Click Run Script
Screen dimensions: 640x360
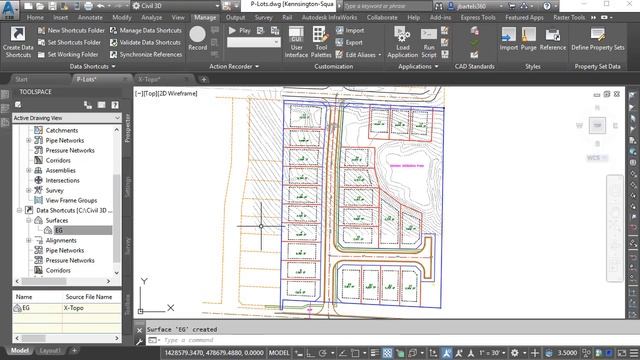coord(429,42)
